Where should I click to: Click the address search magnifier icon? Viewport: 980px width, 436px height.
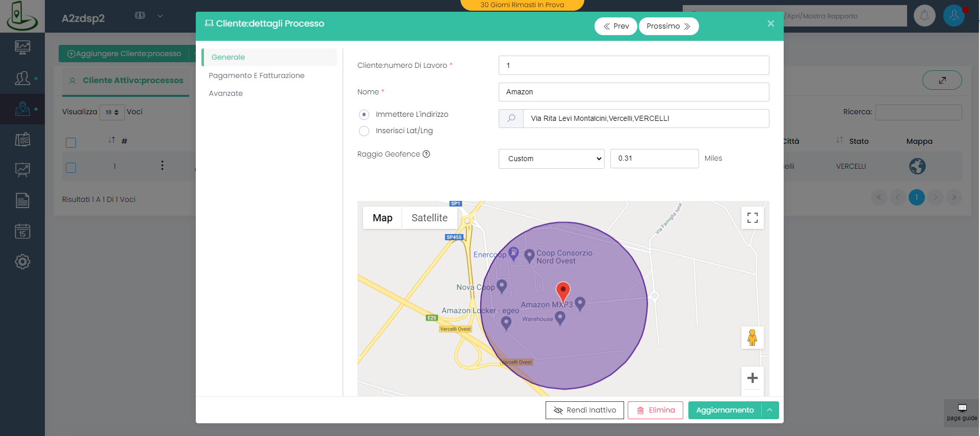click(511, 118)
